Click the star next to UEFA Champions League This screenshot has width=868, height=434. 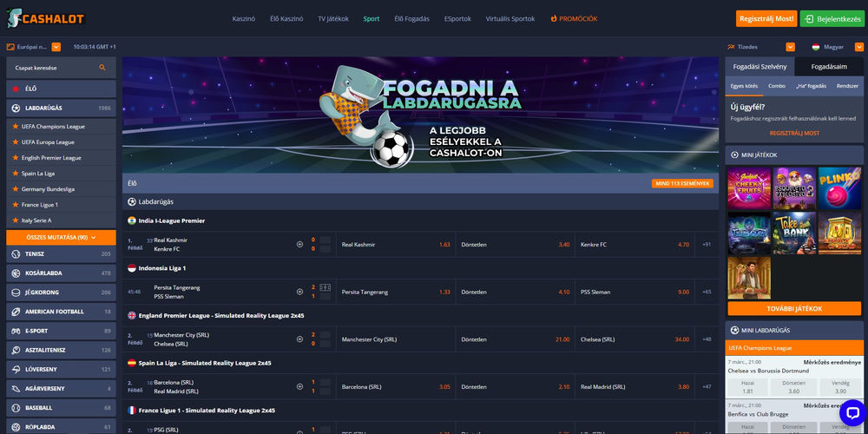pyautogui.click(x=16, y=126)
